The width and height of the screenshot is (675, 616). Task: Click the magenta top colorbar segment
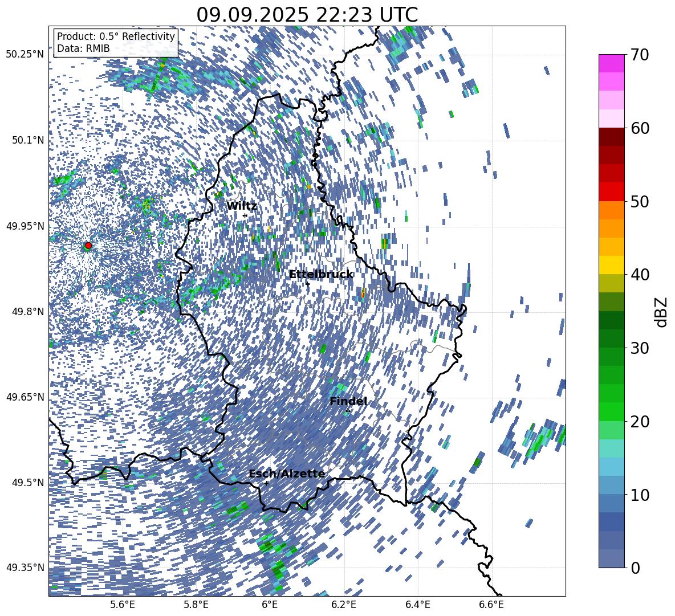click(x=611, y=63)
